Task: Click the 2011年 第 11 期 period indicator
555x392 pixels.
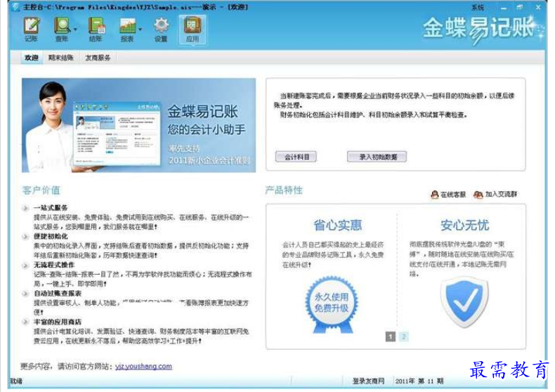Action: [419, 381]
